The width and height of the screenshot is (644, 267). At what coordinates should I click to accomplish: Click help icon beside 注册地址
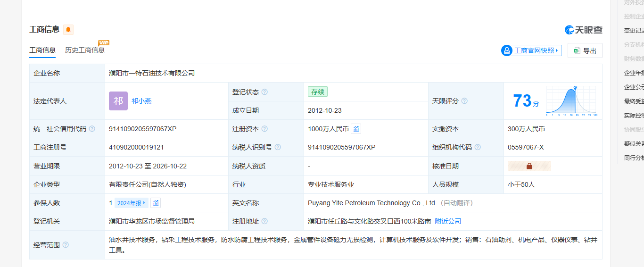pyautogui.click(x=264, y=221)
